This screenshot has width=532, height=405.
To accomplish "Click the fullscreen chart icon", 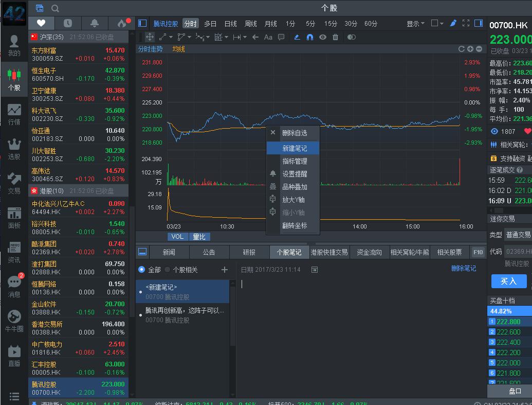I will 466,24.
